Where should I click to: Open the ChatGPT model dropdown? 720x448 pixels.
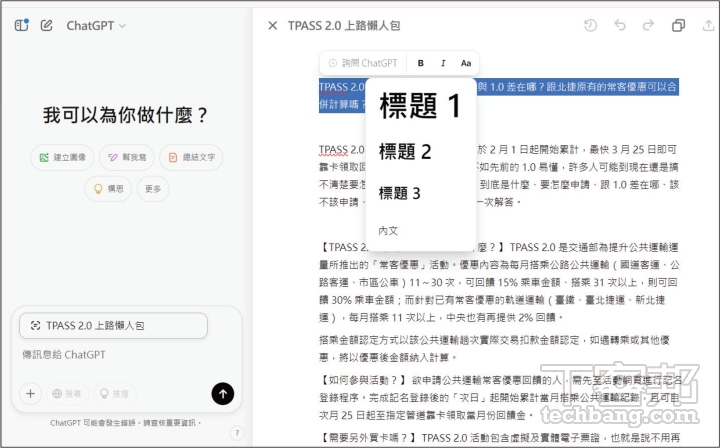(x=96, y=26)
